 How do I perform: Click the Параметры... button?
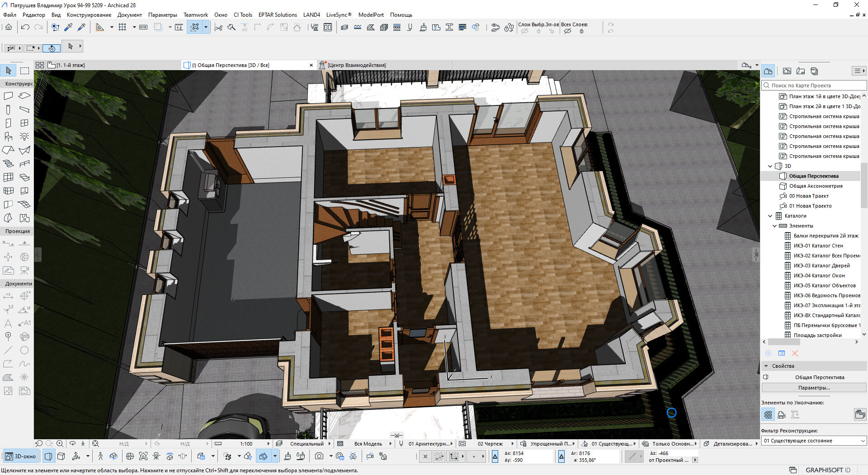(x=814, y=388)
